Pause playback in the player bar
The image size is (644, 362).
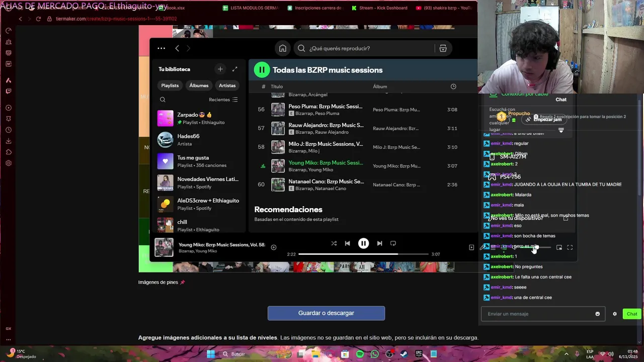(x=363, y=243)
